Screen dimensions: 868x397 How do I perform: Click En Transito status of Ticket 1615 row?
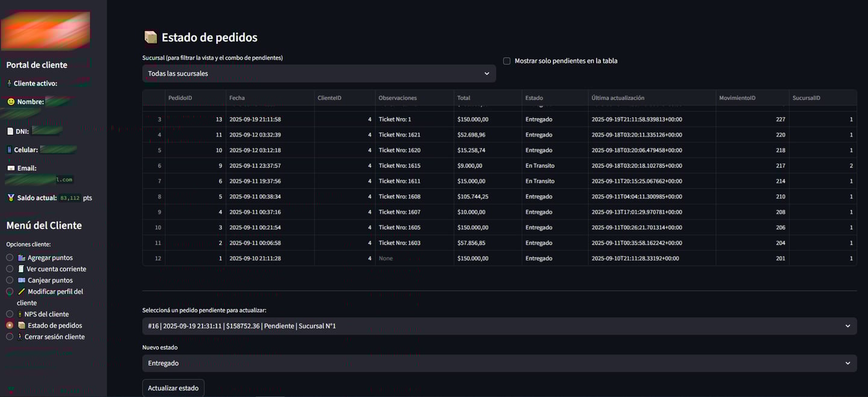click(x=555, y=166)
